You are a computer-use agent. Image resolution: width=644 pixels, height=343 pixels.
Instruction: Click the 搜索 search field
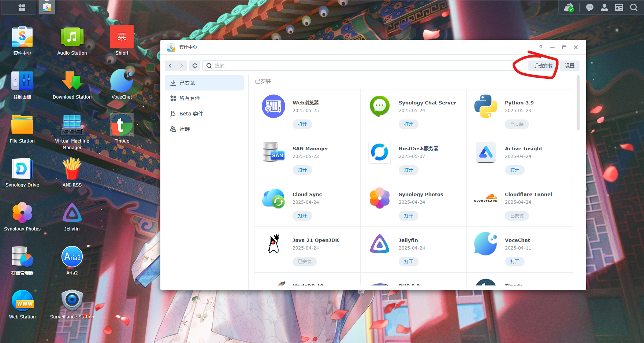tap(362, 66)
